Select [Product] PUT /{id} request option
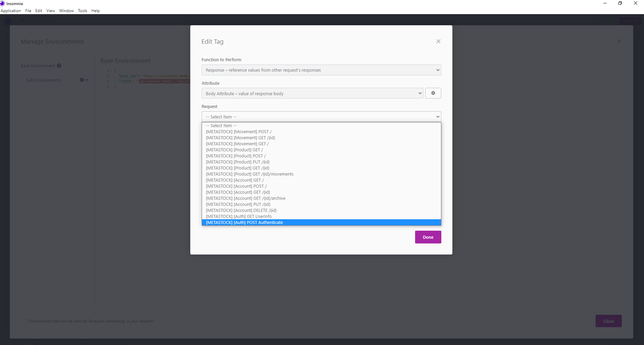The height and width of the screenshot is (345, 644). [x=321, y=162]
